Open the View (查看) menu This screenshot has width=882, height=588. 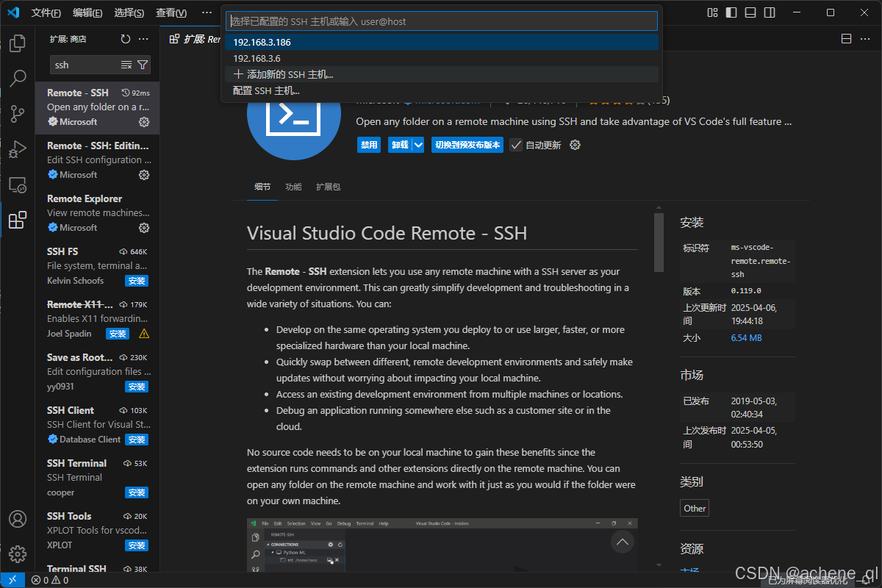(x=171, y=12)
